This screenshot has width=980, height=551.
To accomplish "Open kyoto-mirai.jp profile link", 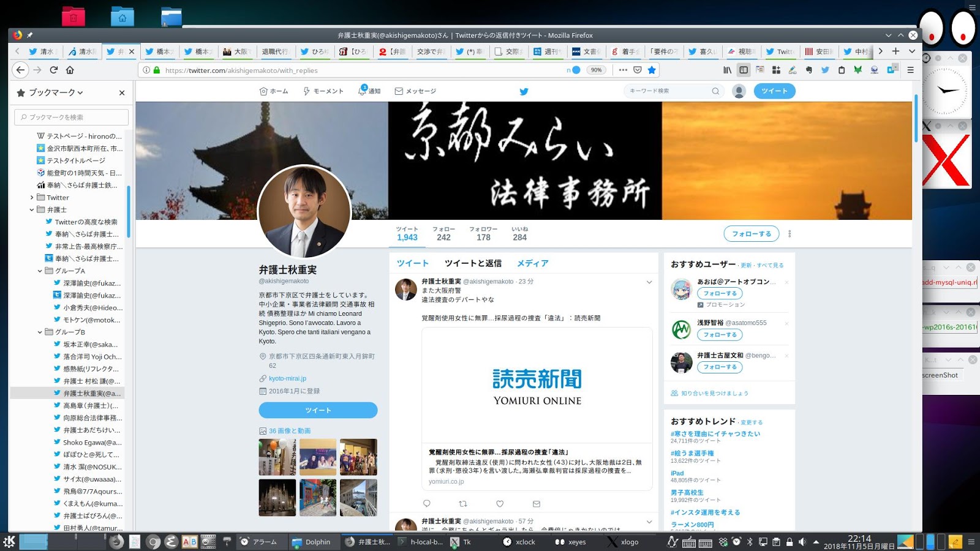I will tap(287, 378).
